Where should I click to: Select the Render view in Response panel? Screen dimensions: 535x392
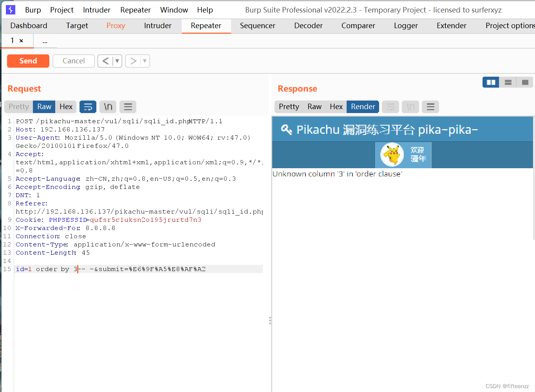click(x=363, y=106)
